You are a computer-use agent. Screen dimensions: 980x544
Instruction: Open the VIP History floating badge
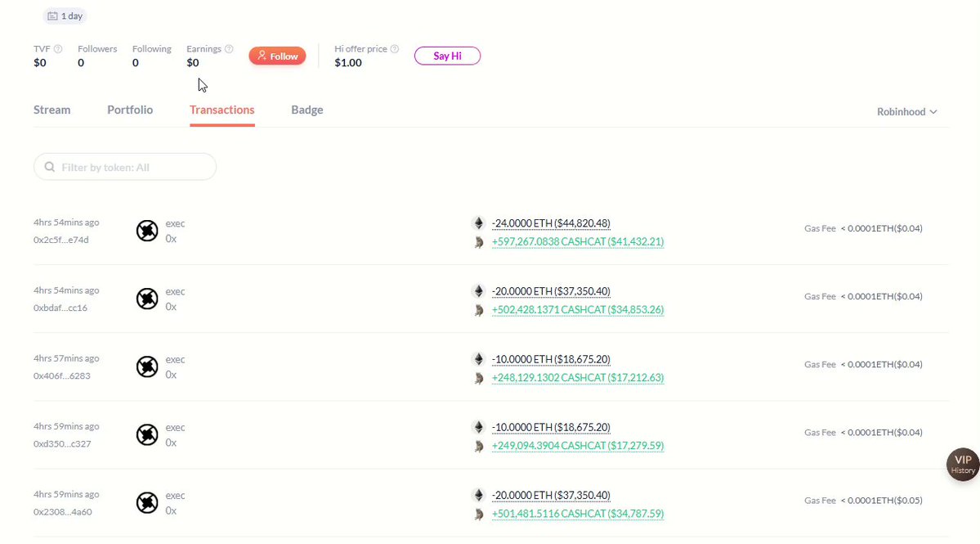pos(963,465)
